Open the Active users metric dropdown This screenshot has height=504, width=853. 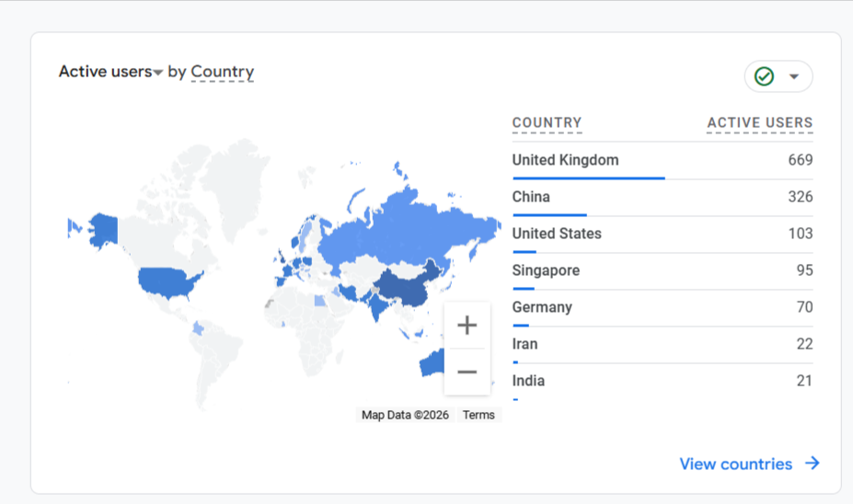110,71
